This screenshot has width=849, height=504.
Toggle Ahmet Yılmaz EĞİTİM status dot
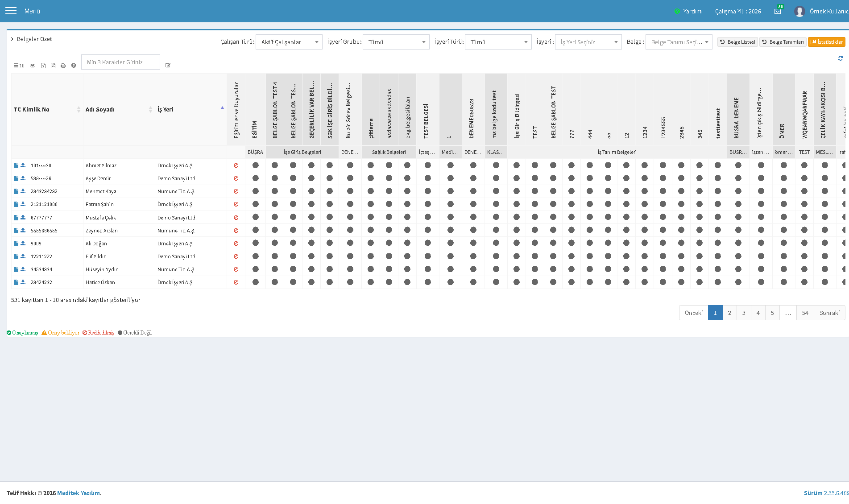(256, 165)
